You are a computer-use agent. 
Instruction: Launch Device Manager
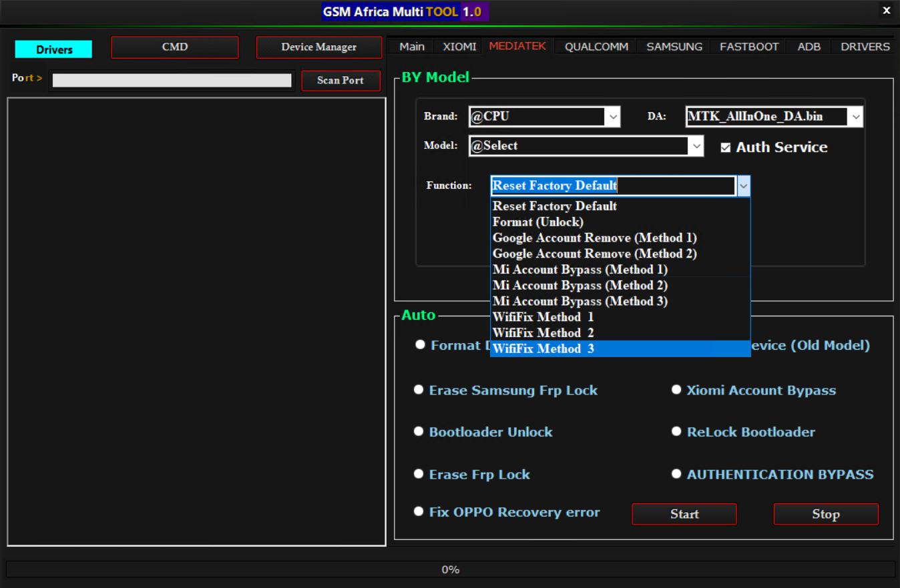(318, 47)
